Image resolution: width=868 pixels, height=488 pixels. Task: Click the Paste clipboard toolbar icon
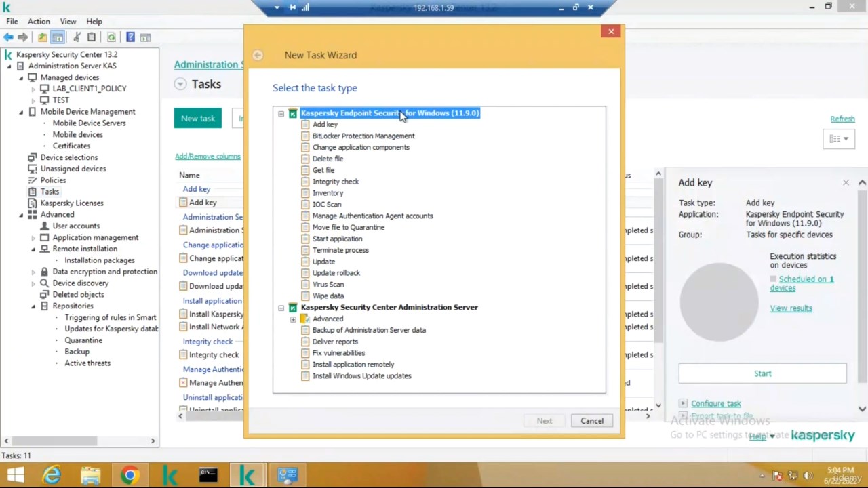(92, 37)
